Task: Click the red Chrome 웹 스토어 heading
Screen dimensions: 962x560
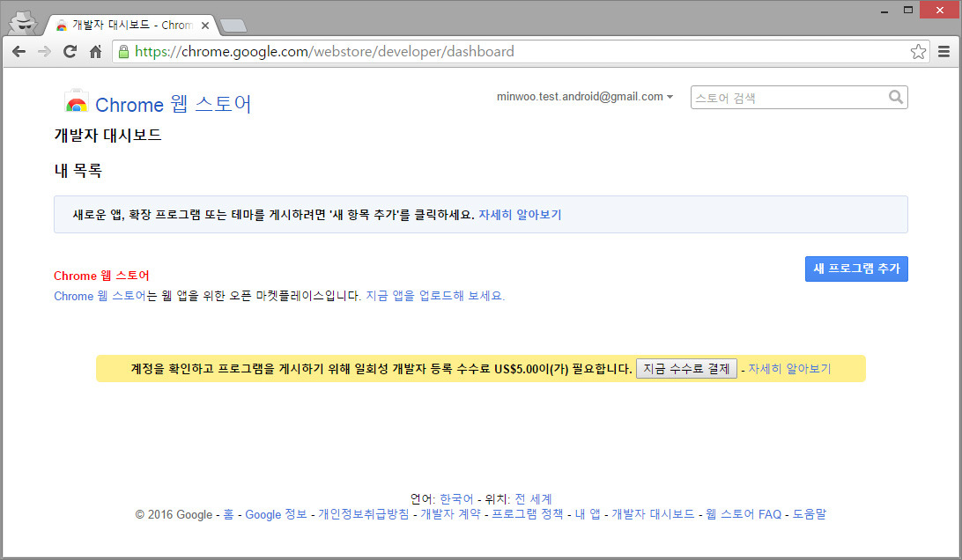Action: point(101,276)
